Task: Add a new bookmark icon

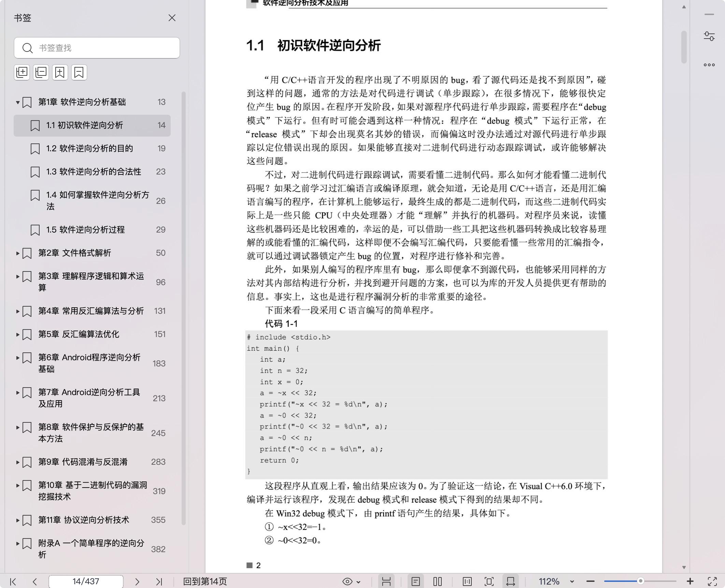Action: click(60, 72)
